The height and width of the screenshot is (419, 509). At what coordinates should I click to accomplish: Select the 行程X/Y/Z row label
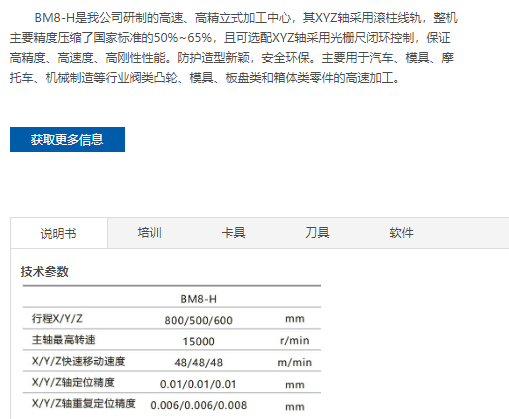[x=57, y=319]
